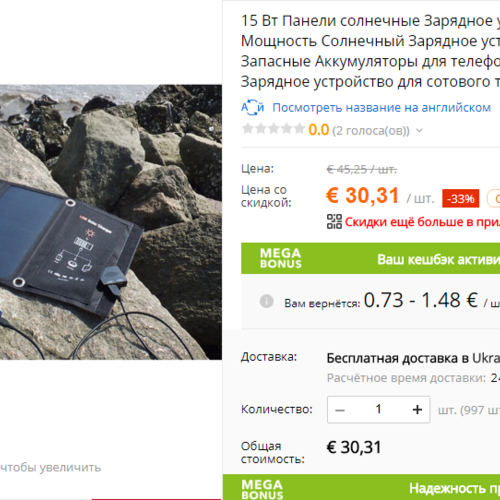Viewport: 500px width, 500px height.
Task: Click the quantity input field showing 1
Action: pos(378,409)
